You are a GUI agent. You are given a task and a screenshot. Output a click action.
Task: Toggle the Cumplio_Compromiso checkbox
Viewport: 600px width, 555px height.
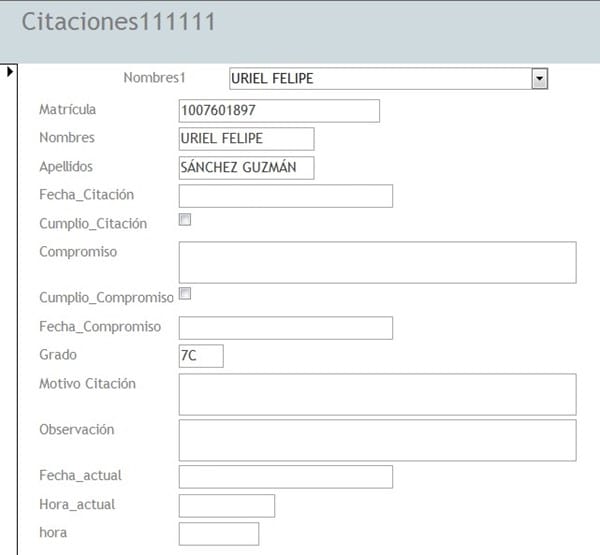pos(184,294)
